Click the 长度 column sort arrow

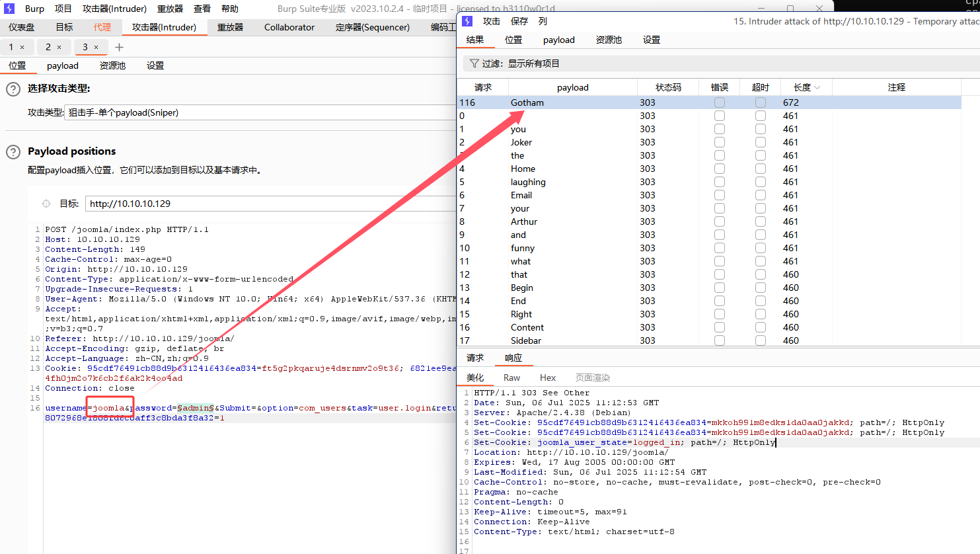click(817, 88)
